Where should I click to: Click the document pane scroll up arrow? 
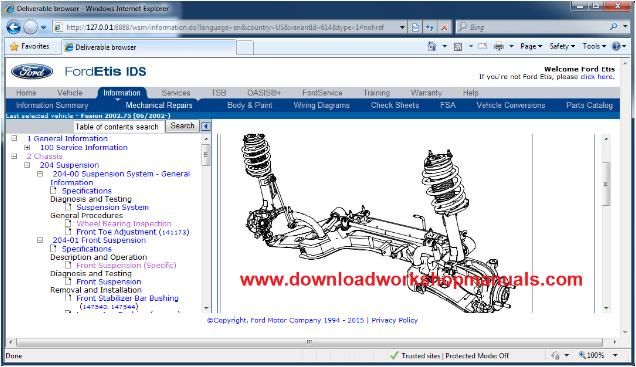tap(606, 139)
